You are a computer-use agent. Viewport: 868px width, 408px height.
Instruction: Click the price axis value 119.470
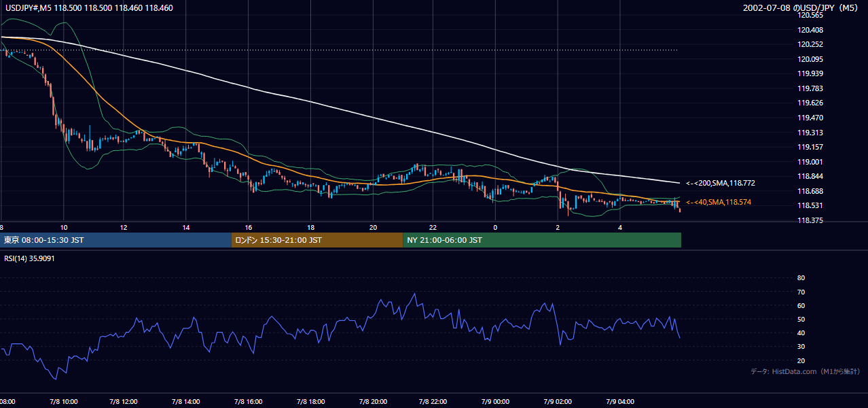[x=811, y=118]
